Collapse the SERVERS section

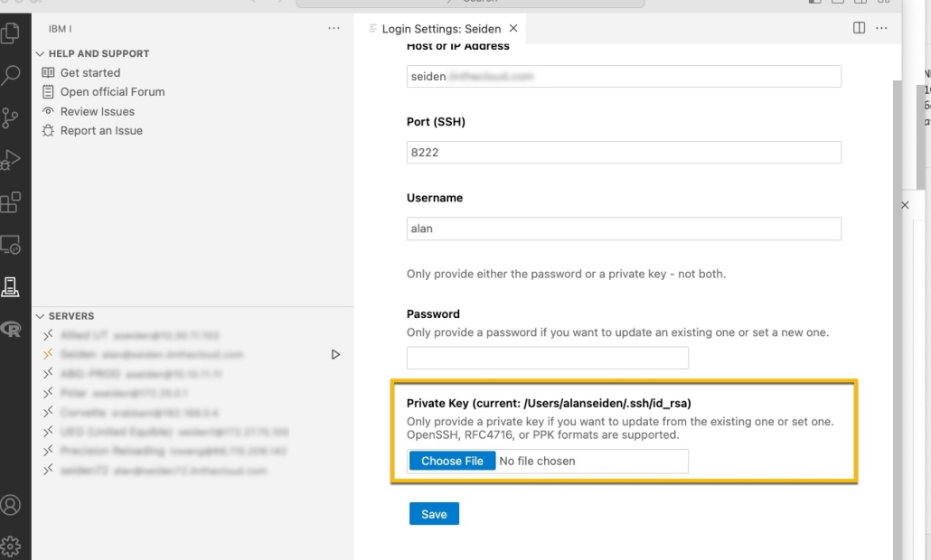40,316
